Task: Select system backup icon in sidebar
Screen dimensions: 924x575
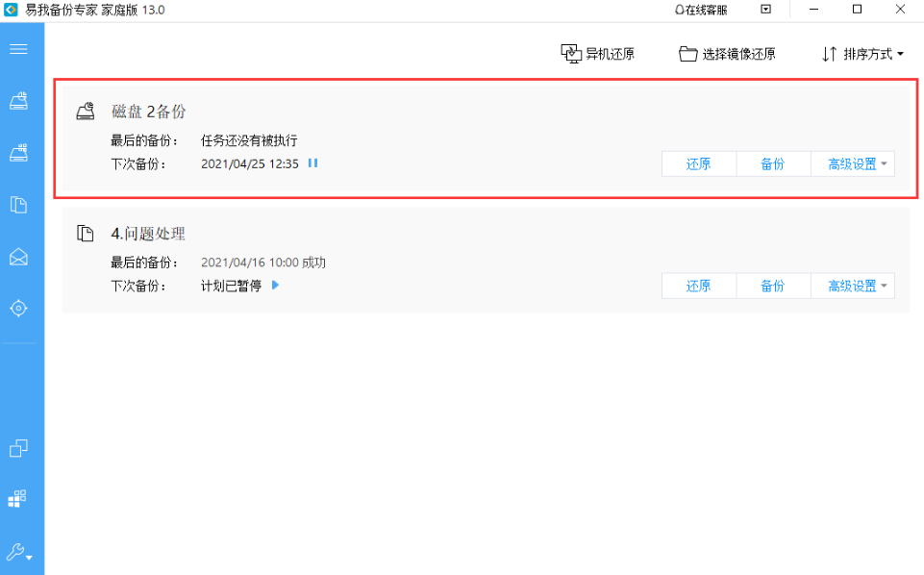Action: pyautogui.click(x=18, y=153)
